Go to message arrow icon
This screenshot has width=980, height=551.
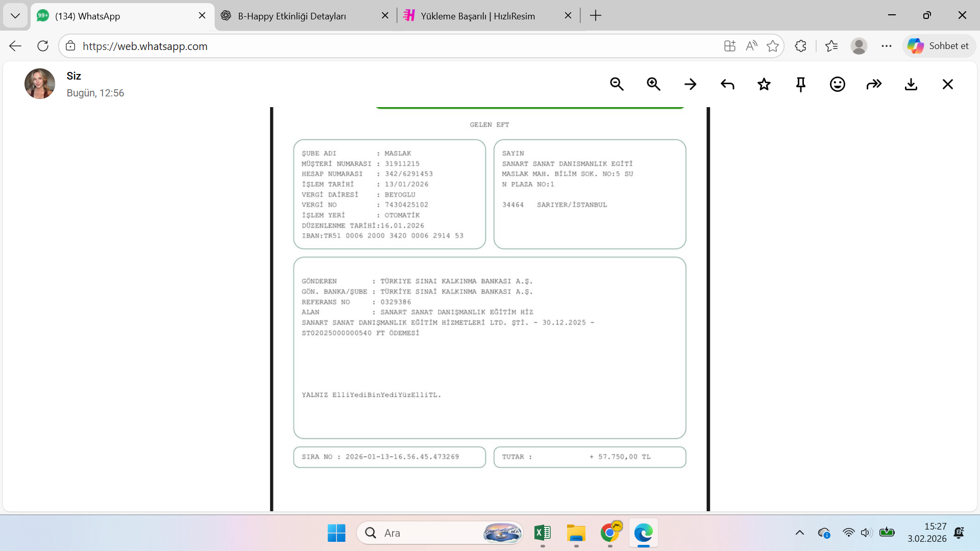click(x=690, y=84)
